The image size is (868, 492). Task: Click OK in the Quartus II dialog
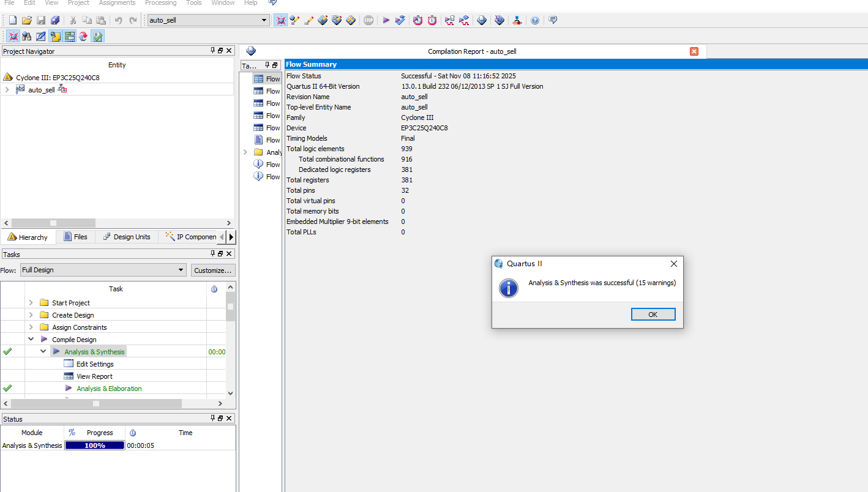point(653,314)
